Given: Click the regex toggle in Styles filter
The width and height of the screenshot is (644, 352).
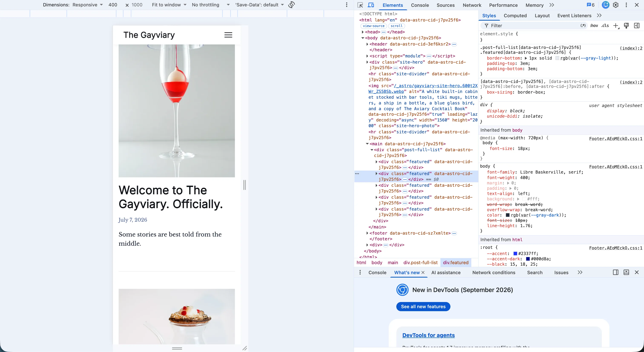Looking at the screenshot, I should [583, 26].
